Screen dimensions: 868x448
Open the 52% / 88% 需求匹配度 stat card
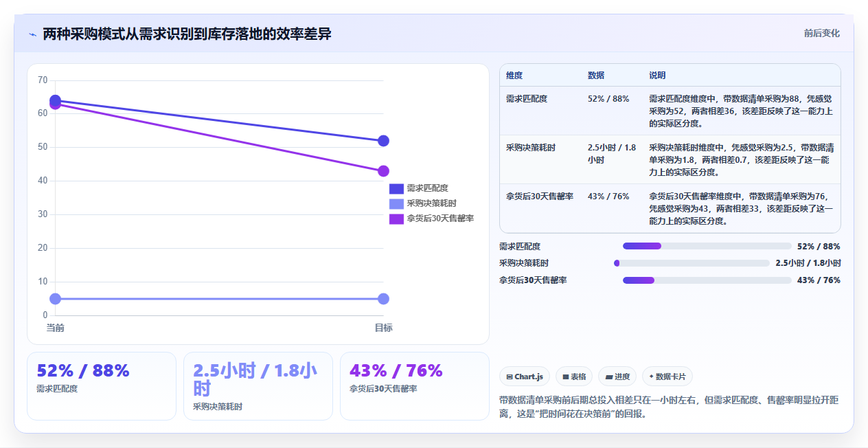[102, 386]
